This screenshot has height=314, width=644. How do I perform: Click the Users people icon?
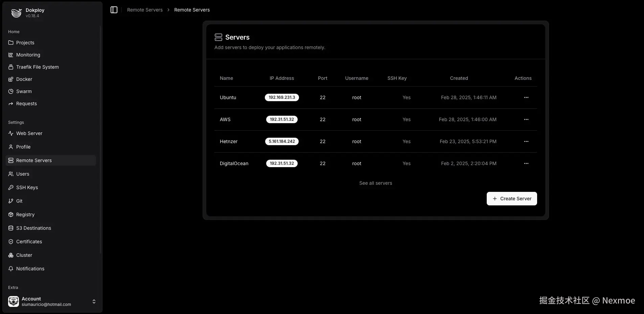point(11,174)
